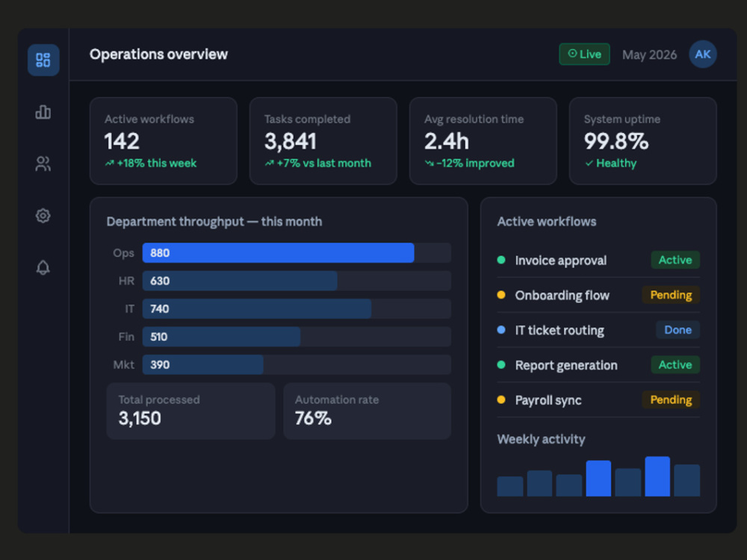Click the Department throughput — this month heading
747x560 pixels.
214,222
